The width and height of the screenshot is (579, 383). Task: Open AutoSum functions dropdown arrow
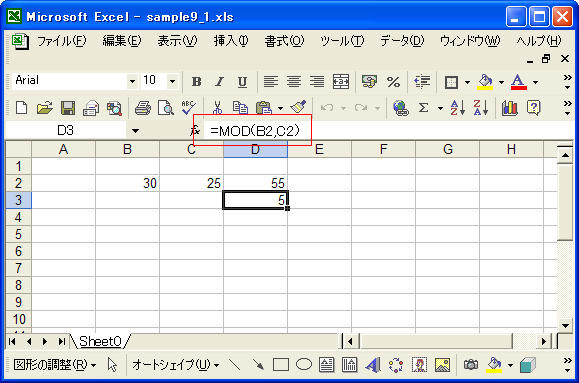(440, 108)
